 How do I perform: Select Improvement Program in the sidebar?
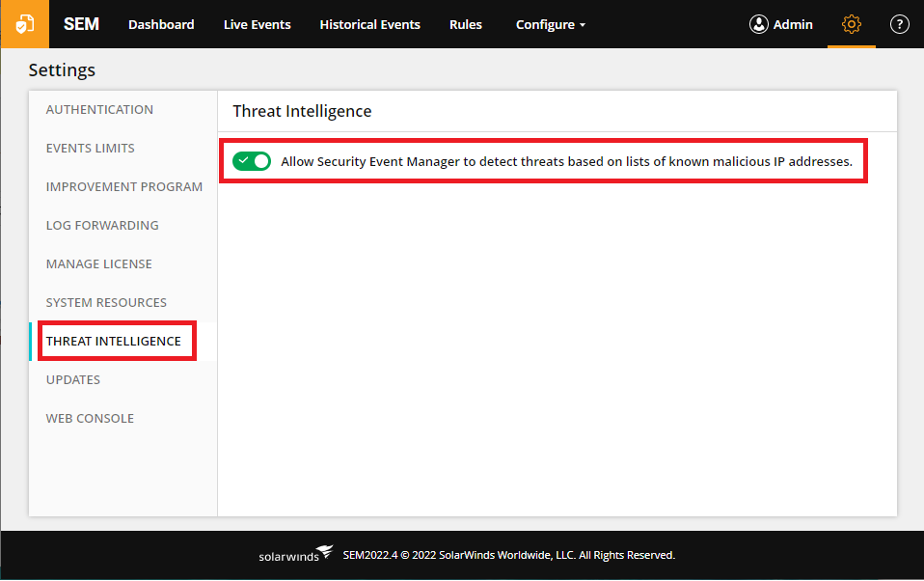pos(124,187)
